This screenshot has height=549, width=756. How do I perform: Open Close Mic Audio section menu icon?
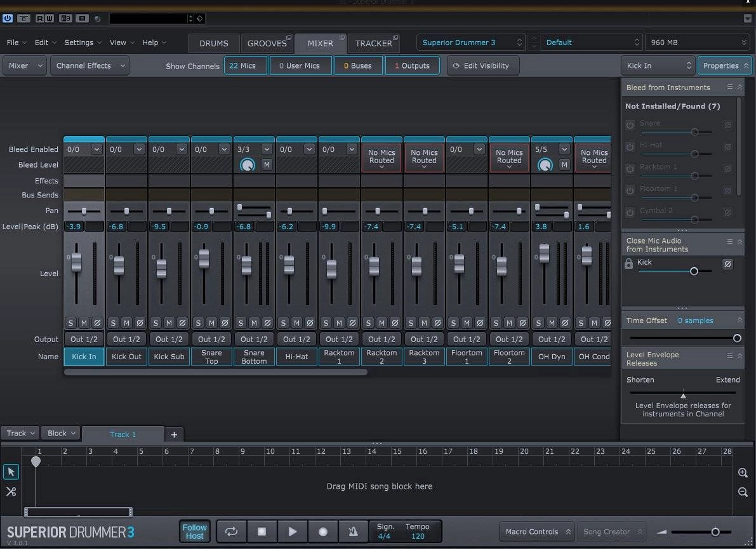[x=730, y=241]
